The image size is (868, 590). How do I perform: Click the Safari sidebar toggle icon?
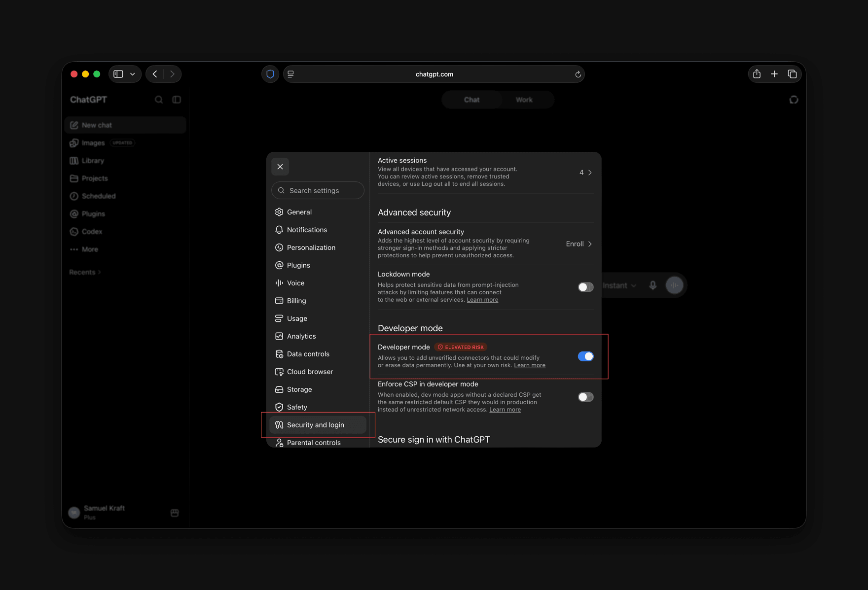118,74
